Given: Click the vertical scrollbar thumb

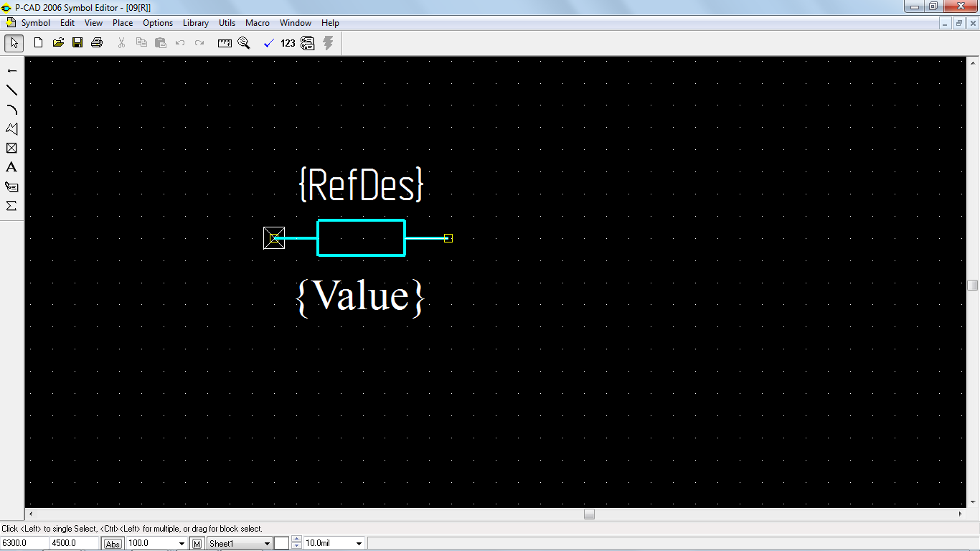Looking at the screenshot, I should (x=973, y=285).
